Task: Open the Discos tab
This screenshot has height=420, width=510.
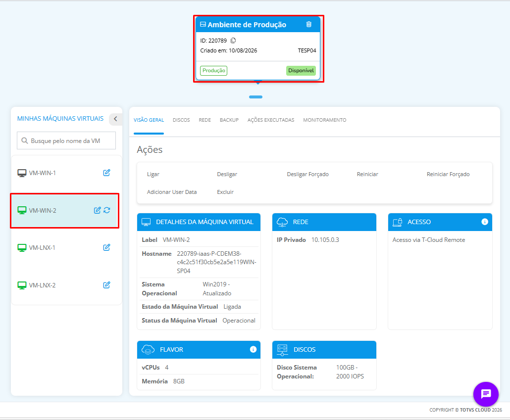Action: click(181, 120)
